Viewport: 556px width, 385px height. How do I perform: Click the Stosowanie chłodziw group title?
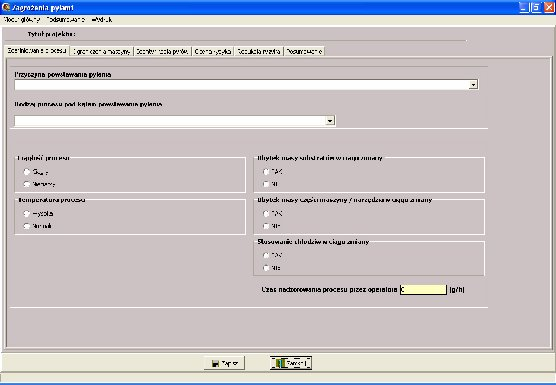coord(313,242)
